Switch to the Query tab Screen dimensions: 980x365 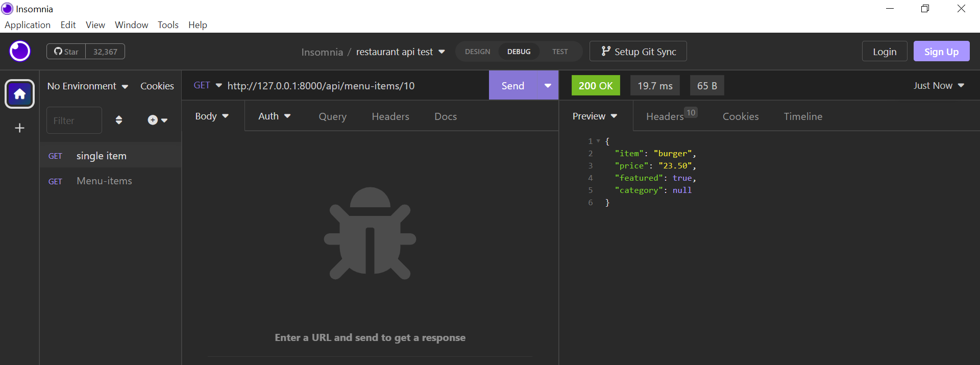coord(332,116)
